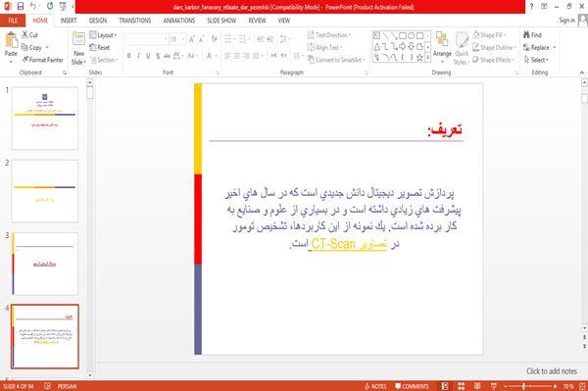Repeat the last action icon
The height and width of the screenshot is (391, 588).
(x=50, y=6)
